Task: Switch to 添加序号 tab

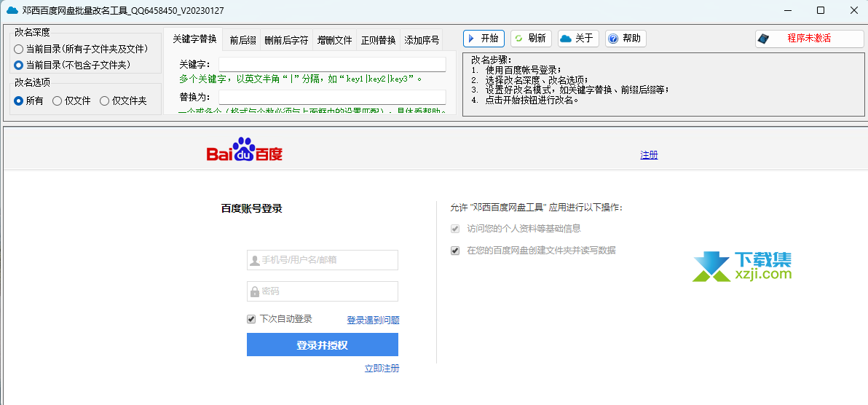Action: (422, 40)
